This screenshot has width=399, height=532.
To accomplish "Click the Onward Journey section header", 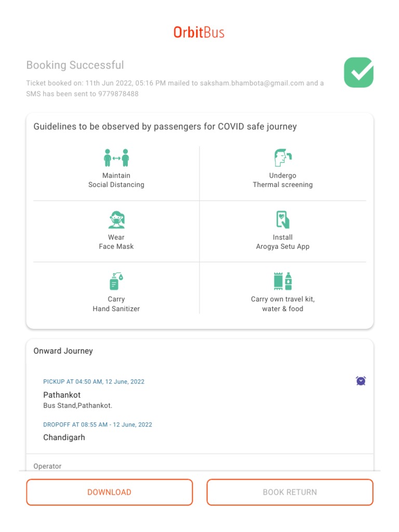I will pyautogui.click(x=63, y=351).
